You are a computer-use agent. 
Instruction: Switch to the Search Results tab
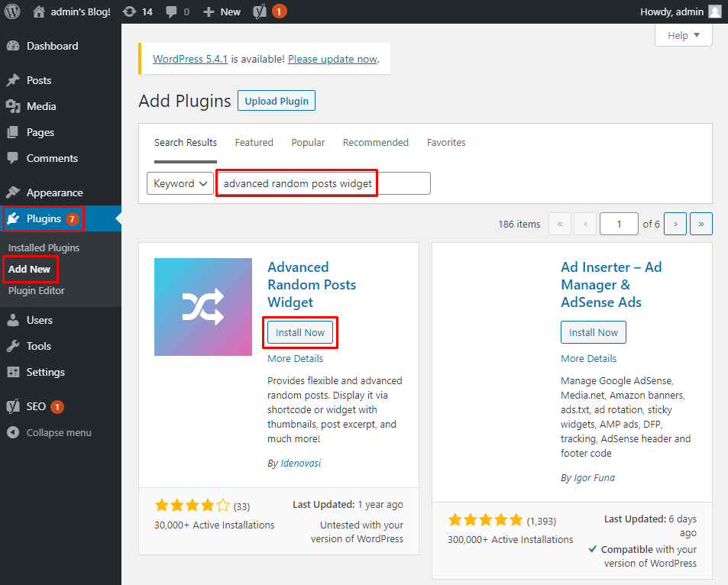tap(186, 143)
